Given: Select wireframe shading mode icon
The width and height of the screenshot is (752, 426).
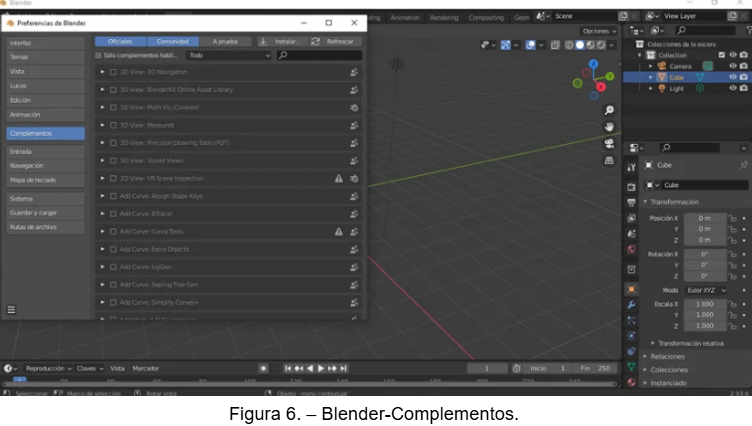Looking at the screenshot, I should tap(569, 45).
